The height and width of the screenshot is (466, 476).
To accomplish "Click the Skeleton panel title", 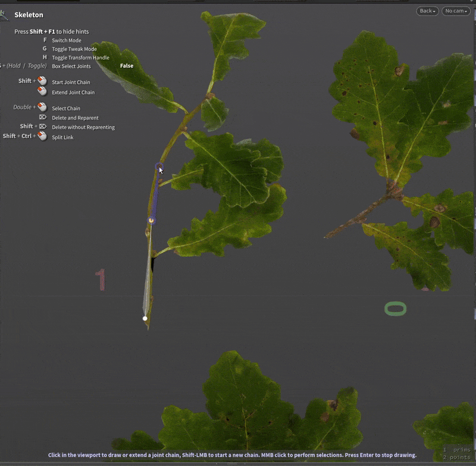I will point(28,15).
